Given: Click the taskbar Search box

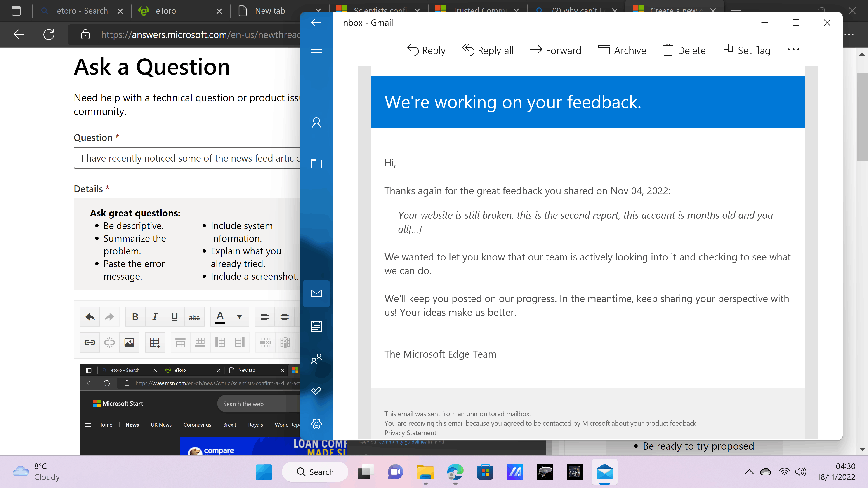Looking at the screenshot, I should click(x=315, y=472).
